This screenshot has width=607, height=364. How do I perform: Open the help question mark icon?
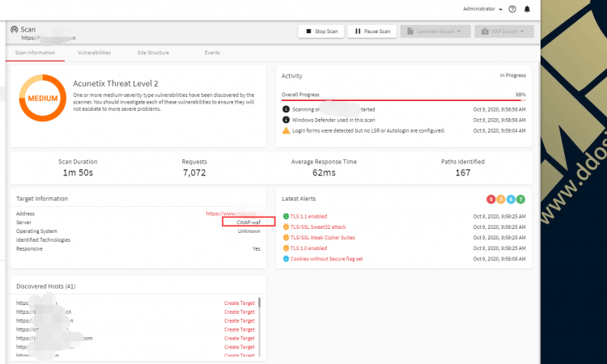click(512, 9)
